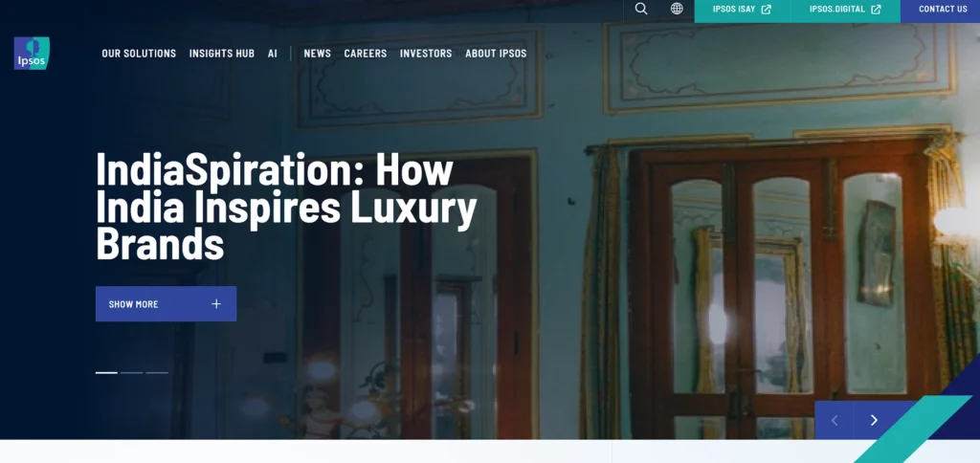Click the external link icon beside Ipsos.Digital

pyautogui.click(x=877, y=10)
